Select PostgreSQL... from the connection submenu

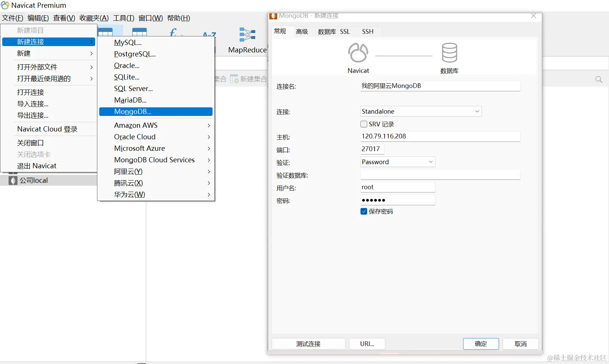[156, 54]
